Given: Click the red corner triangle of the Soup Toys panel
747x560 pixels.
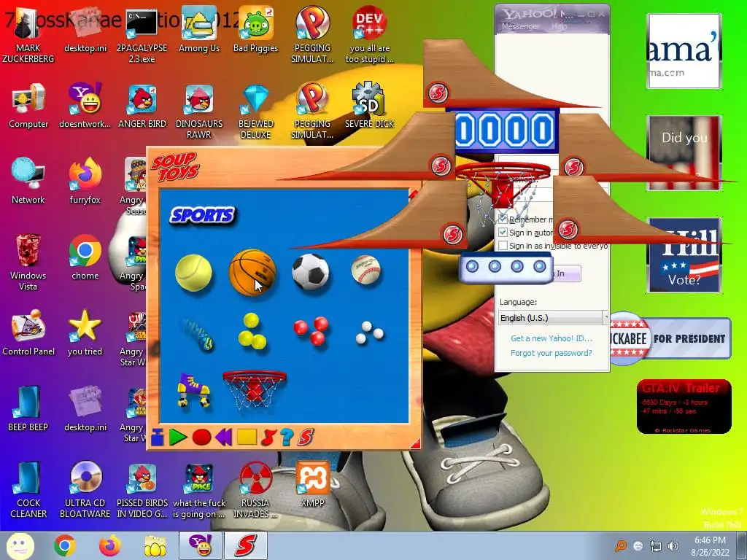Looking at the screenshot, I should pyautogui.click(x=415, y=444).
